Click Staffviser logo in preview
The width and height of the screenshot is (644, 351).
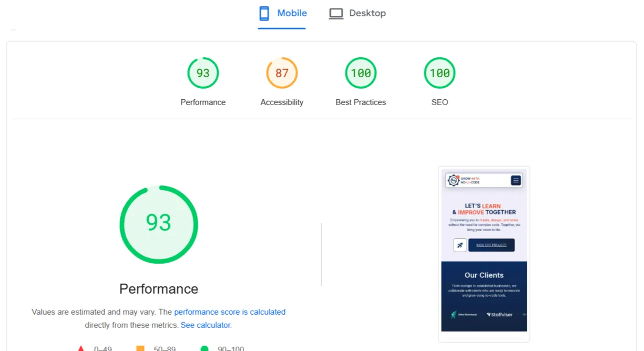pos(499,315)
